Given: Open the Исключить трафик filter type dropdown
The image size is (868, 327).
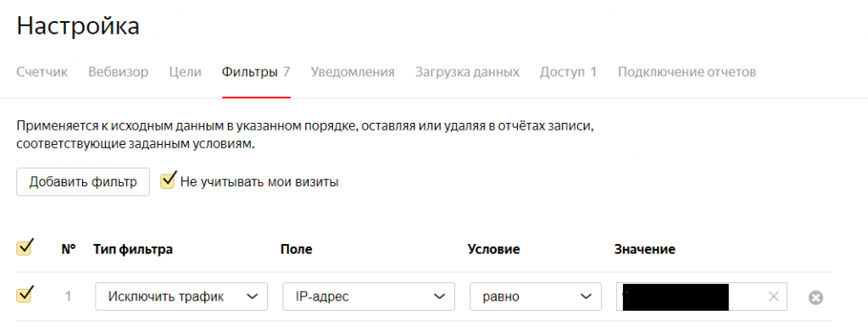Looking at the screenshot, I should pos(181,297).
